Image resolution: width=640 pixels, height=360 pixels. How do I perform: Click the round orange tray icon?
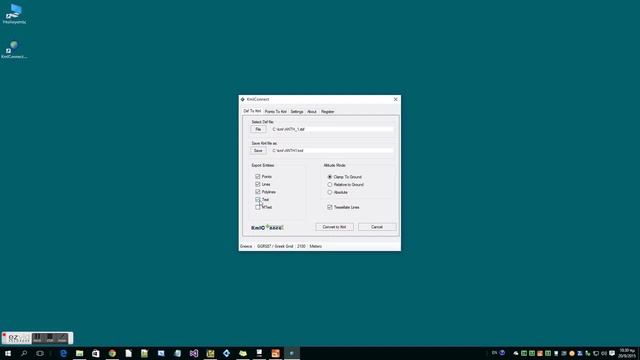[x=572, y=353]
